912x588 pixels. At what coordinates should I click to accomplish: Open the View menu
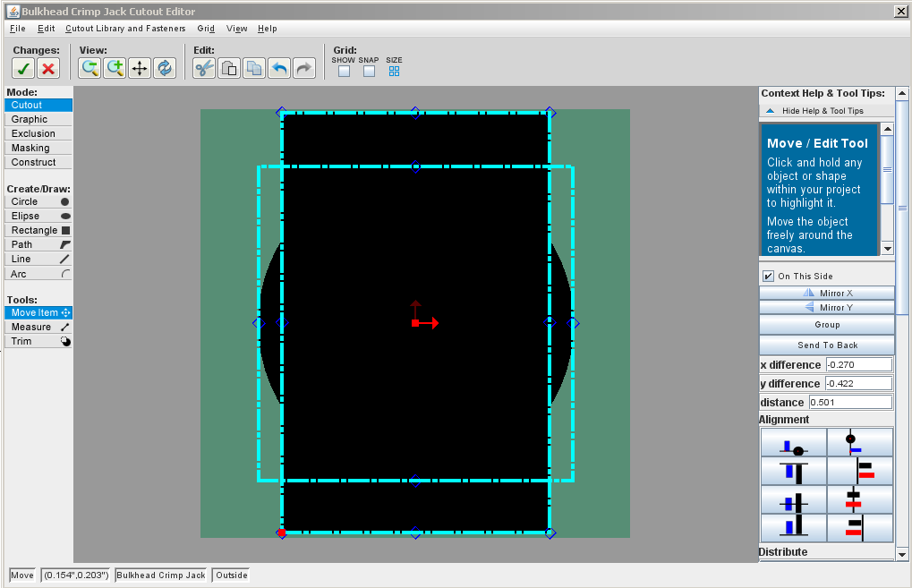[236, 29]
